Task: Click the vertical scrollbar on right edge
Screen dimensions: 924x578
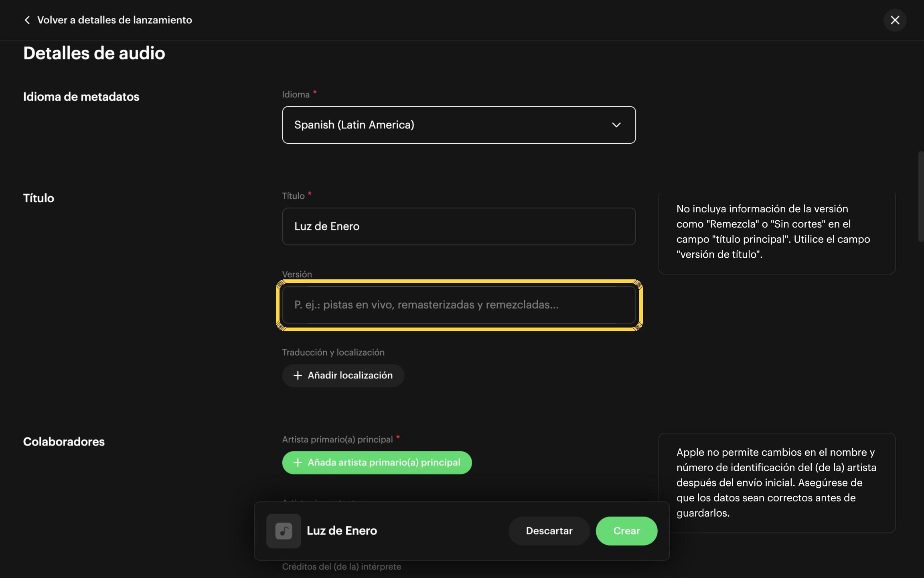Action: (x=920, y=196)
